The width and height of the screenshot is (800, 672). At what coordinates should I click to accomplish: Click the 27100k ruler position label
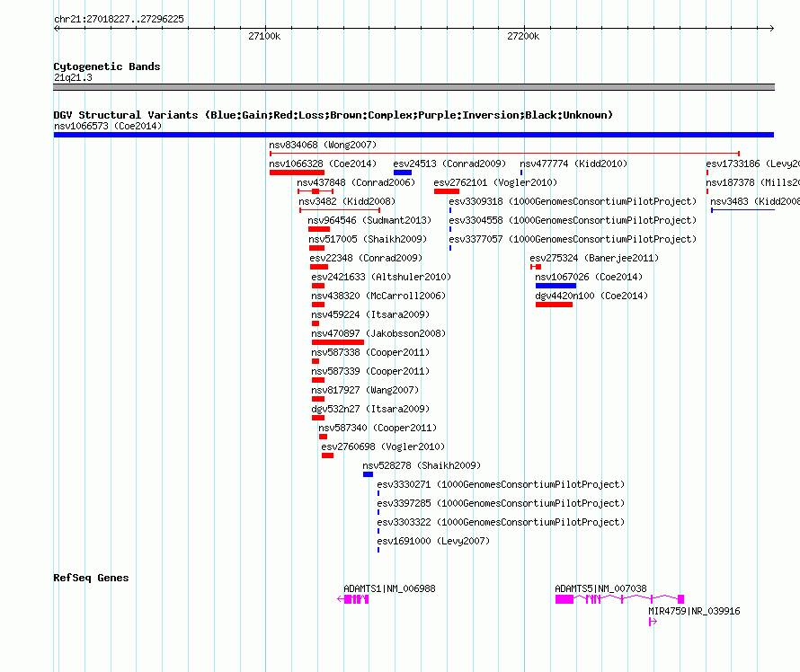coord(264,36)
